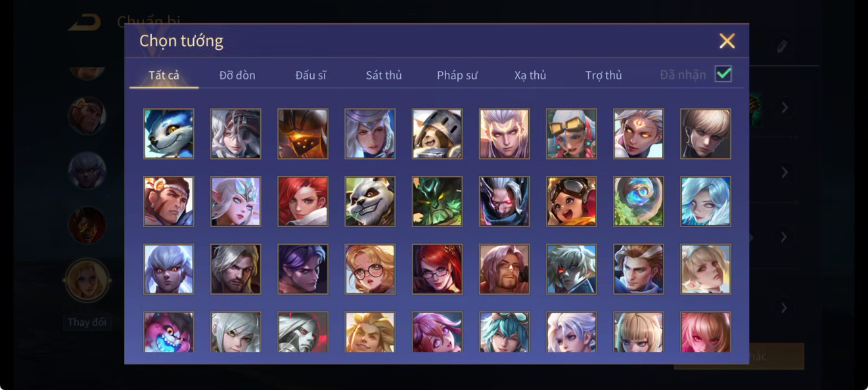Select the dark armored hero with glowing orange eyes
Image resolution: width=868 pixels, height=390 pixels.
pos(303,134)
